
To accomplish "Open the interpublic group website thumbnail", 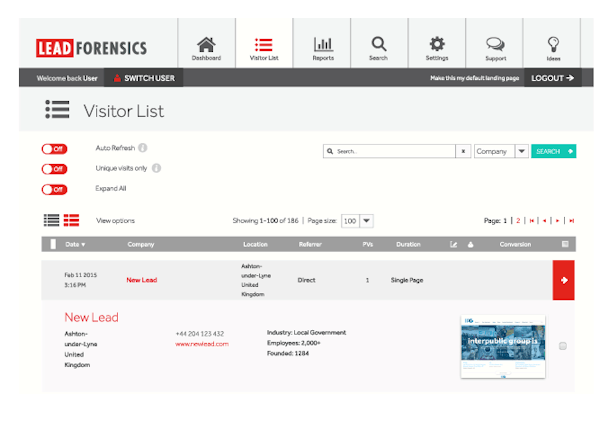I will pos(503,346).
